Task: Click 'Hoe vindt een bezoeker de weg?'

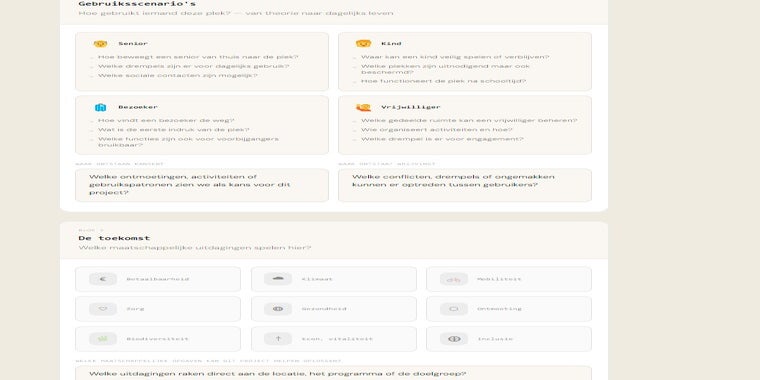Action: click(166, 121)
